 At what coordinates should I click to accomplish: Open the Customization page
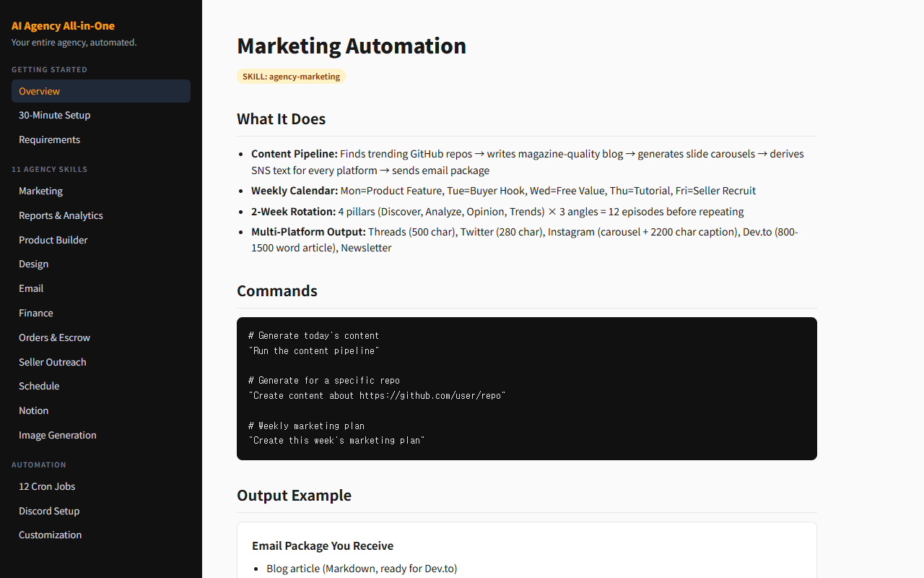pos(50,535)
